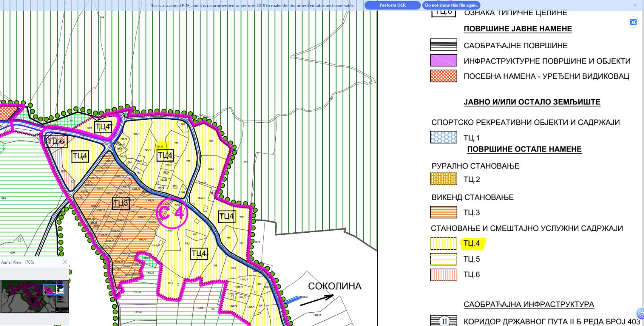Viewport: 644px width, 326px height.
Task: Click the highlighted ТЦ.4 legend text
Action: [472, 243]
